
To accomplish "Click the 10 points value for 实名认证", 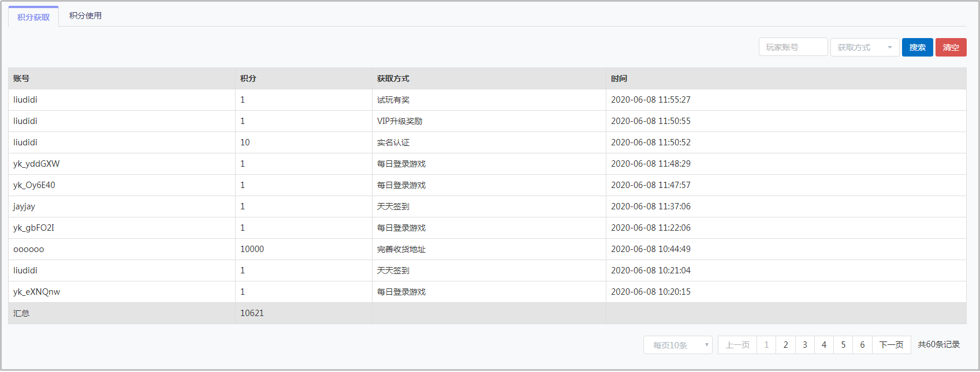I will [x=245, y=142].
